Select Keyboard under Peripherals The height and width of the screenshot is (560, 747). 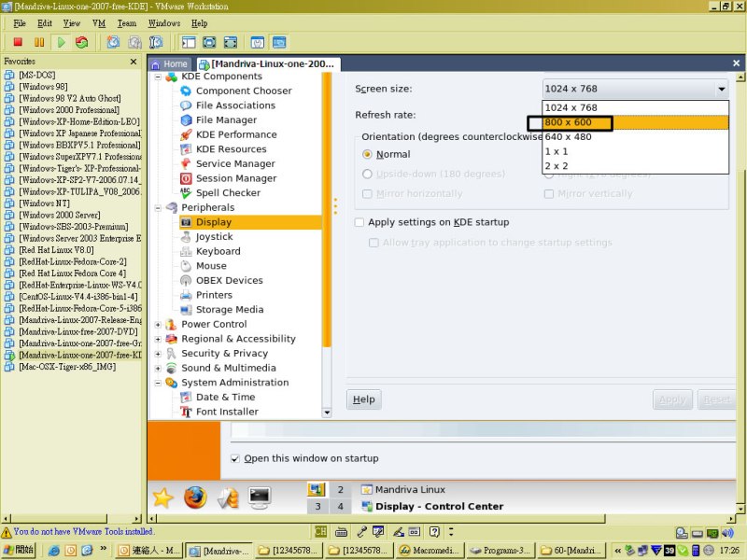(218, 251)
